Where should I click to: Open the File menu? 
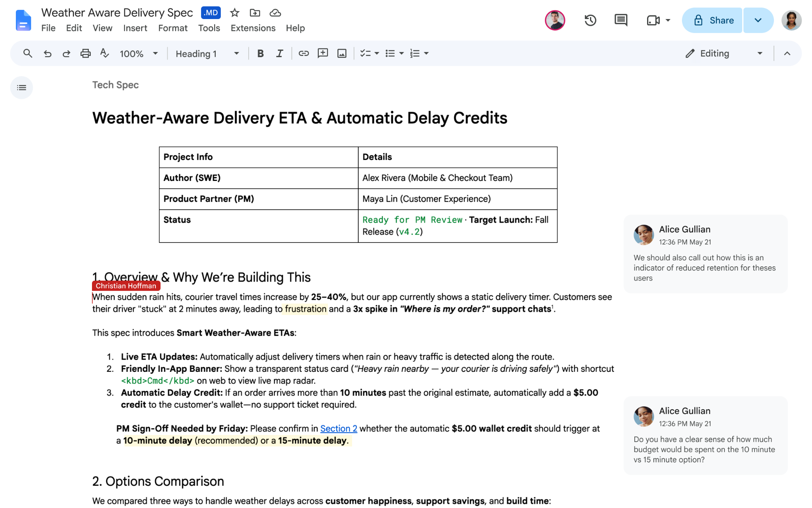click(x=48, y=28)
